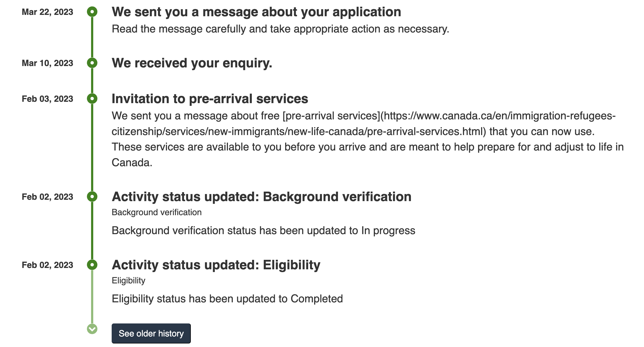This screenshot has width=644, height=347.
Task: Click 'Activity status updated: Eligibility' heading
Action: tap(216, 265)
